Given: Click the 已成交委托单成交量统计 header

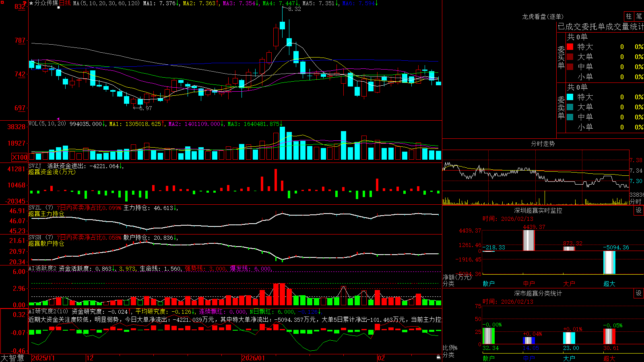Looking at the screenshot, I should (601, 27).
